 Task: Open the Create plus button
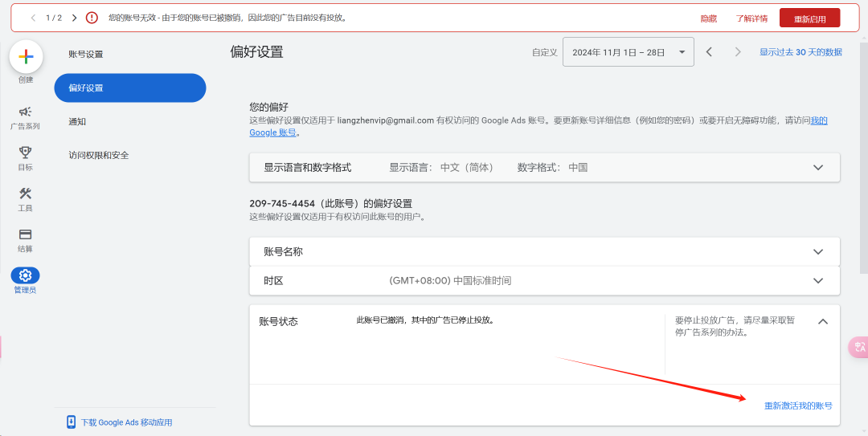(x=26, y=57)
